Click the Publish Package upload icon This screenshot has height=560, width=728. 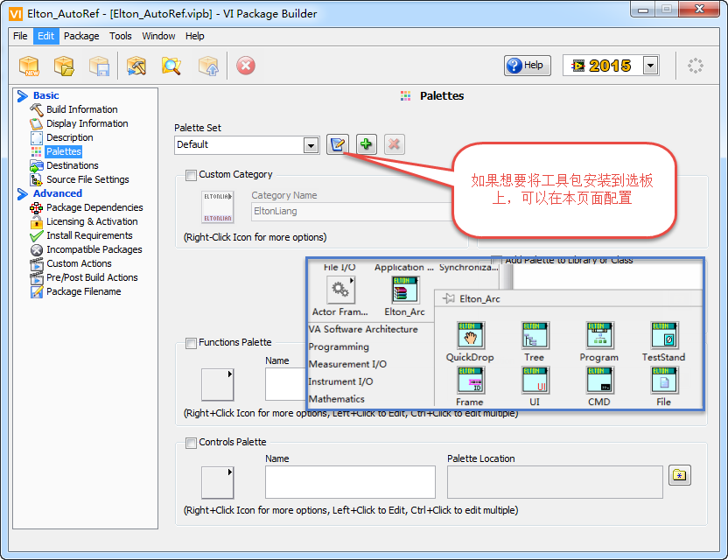click(208, 66)
